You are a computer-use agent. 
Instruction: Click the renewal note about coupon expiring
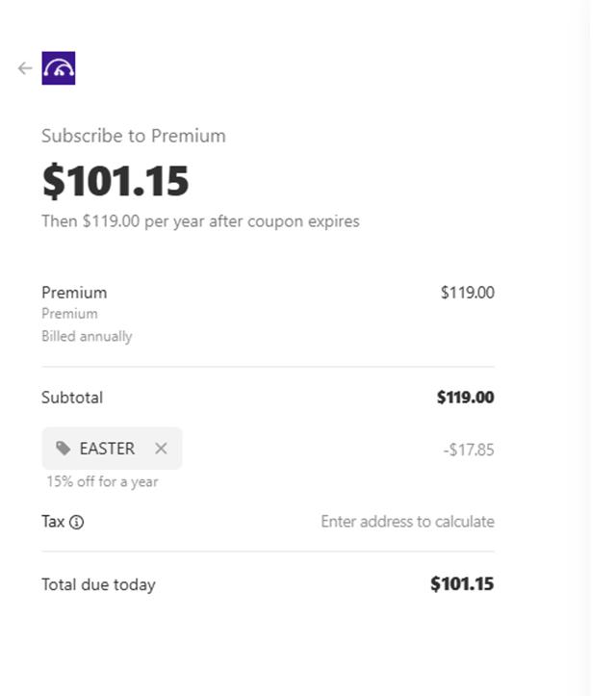(x=200, y=221)
